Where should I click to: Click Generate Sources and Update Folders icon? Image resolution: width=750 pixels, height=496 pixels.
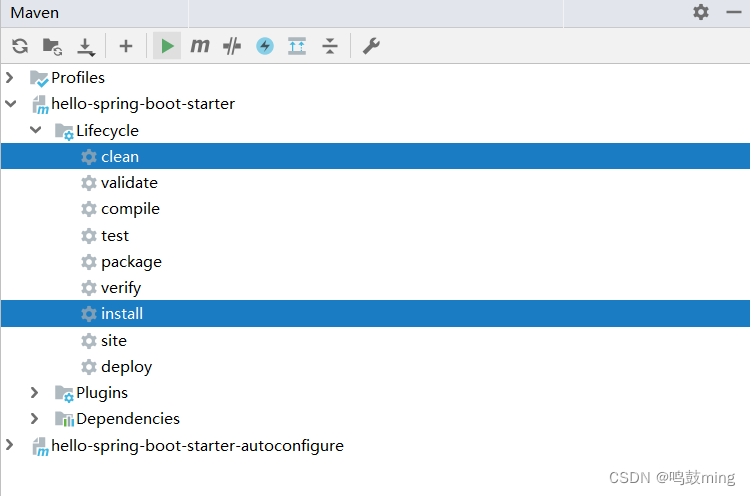tap(52, 46)
